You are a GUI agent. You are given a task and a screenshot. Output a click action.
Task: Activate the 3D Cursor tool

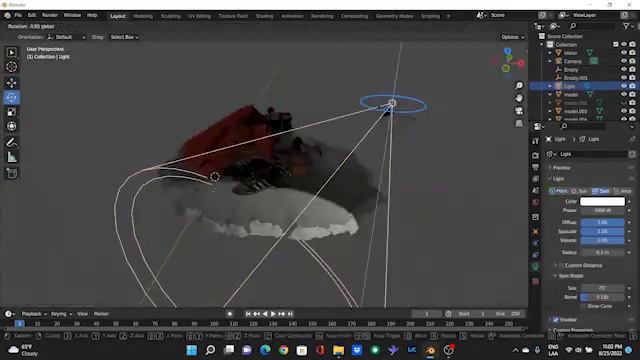point(11,67)
